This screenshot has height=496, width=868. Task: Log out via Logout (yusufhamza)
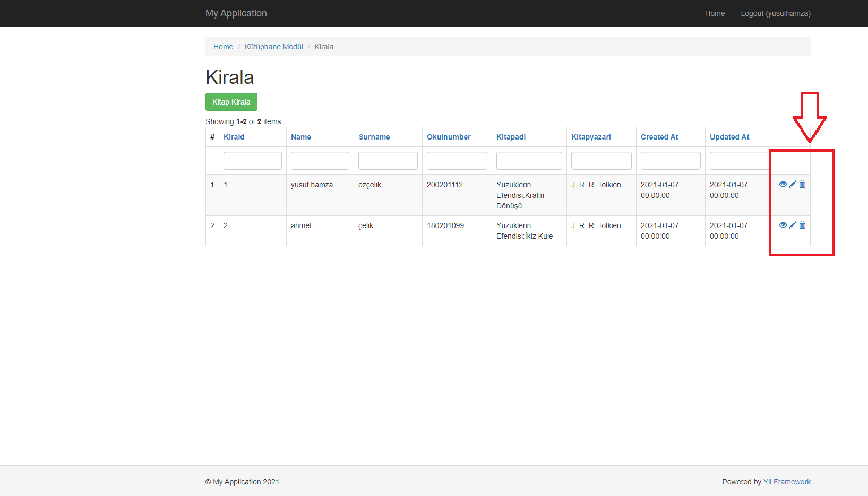(x=775, y=13)
